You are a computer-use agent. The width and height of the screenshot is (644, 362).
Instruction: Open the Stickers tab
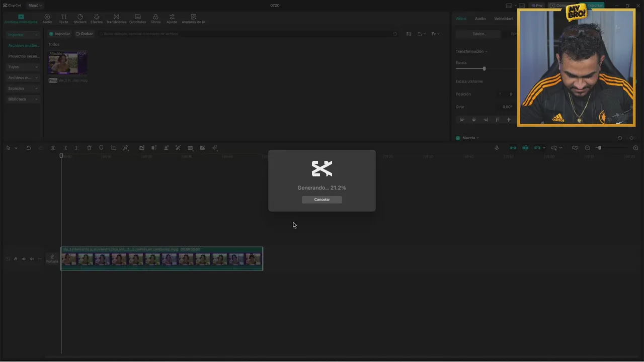(80, 19)
